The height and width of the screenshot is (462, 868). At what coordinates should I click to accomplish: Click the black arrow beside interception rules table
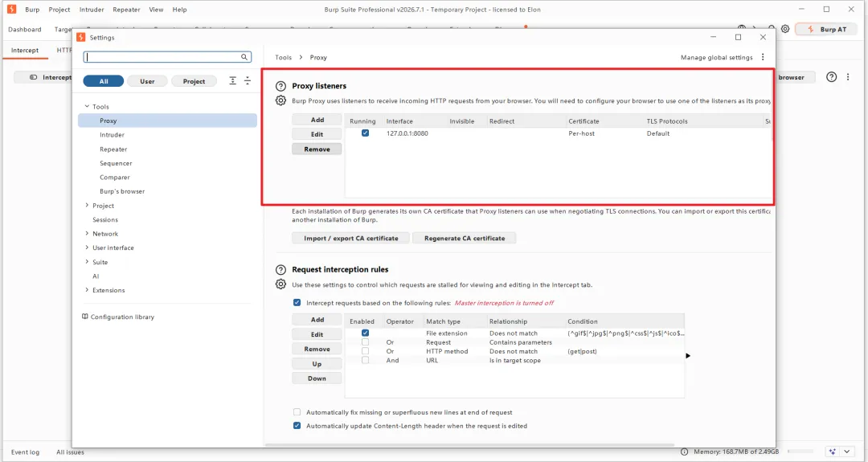[x=688, y=356]
